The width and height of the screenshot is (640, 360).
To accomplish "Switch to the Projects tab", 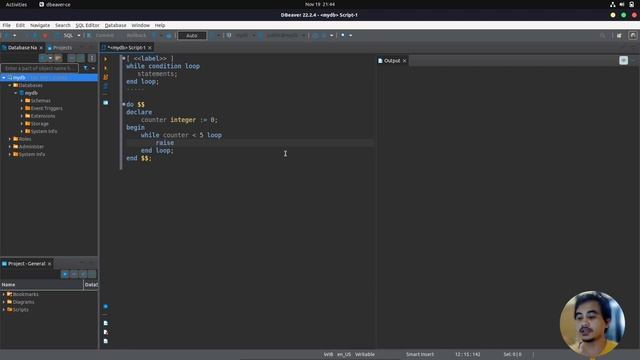I will [x=60, y=48].
